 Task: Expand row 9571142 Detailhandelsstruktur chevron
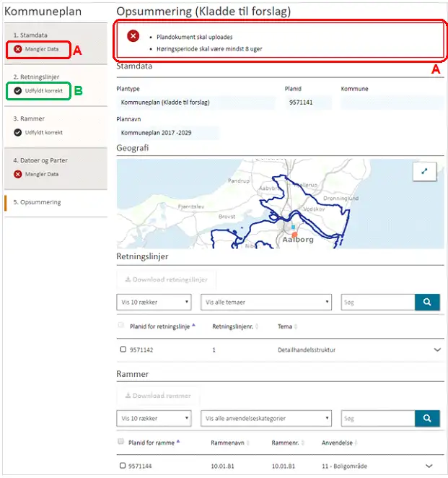(436, 350)
